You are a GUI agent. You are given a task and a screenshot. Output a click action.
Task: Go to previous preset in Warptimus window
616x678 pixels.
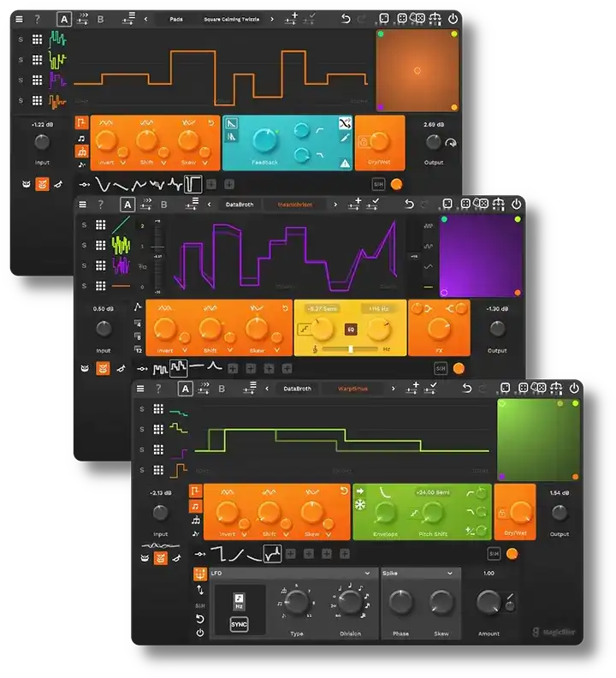(x=267, y=389)
